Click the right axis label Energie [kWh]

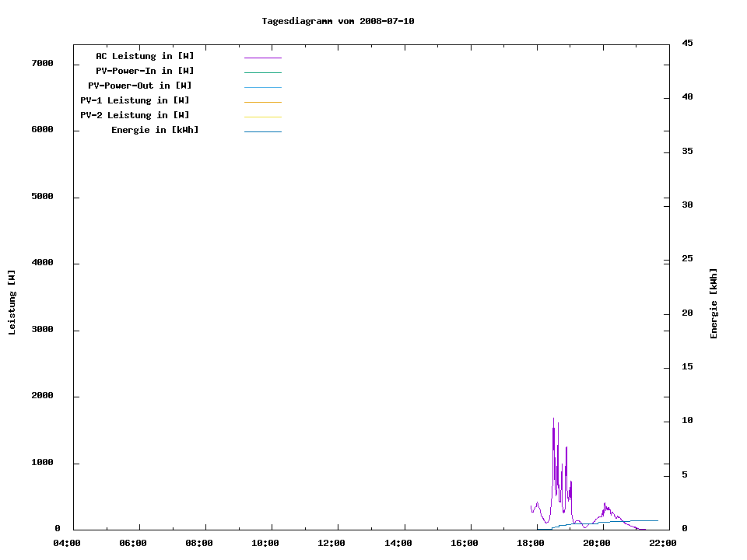coord(714,303)
